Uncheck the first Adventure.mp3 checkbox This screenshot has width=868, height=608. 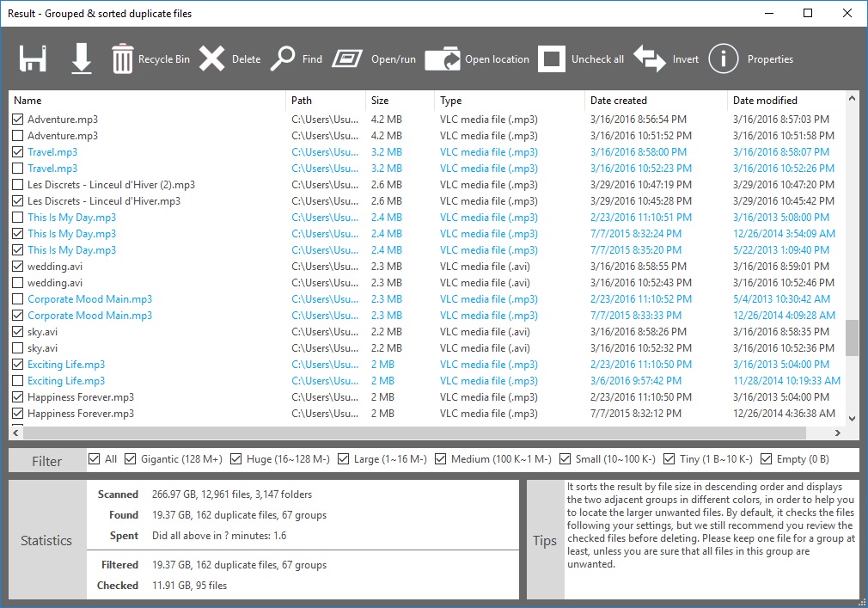pos(18,119)
